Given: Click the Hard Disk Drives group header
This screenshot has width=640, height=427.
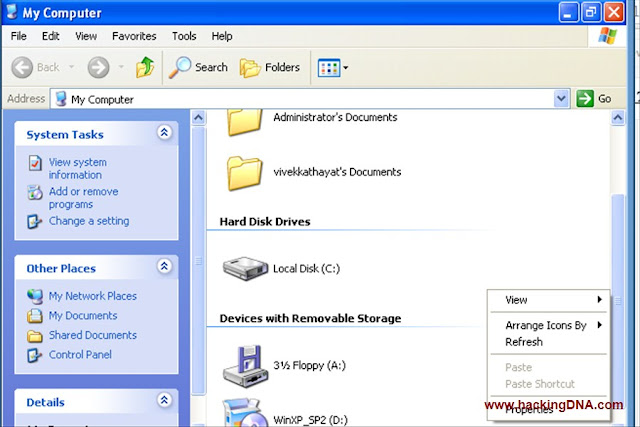Looking at the screenshot, I should tap(265, 222).
